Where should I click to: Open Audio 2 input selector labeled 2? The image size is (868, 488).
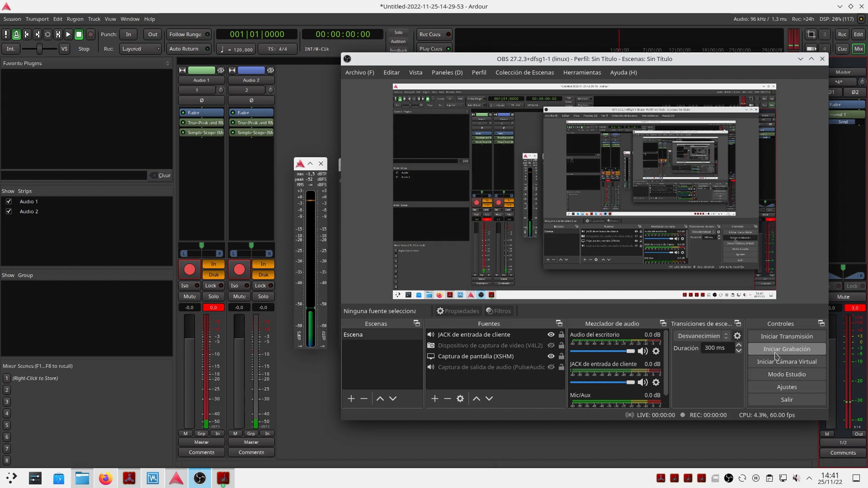pos(247,90)
